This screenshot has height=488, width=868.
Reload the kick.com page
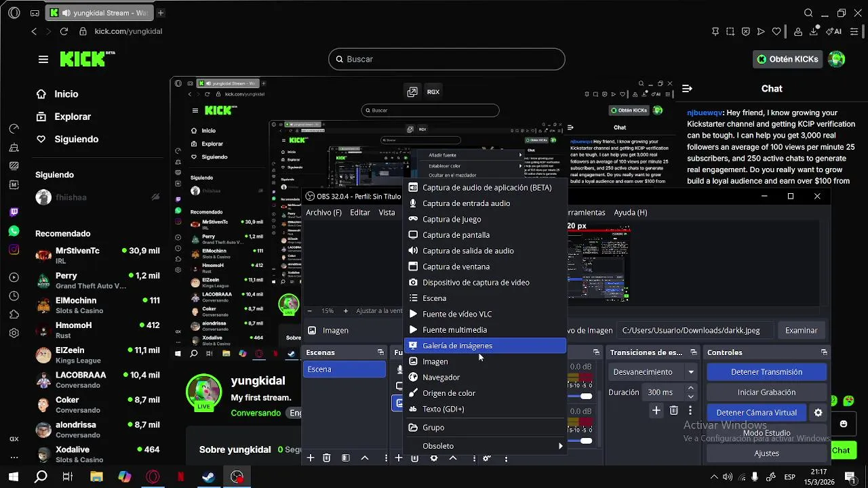[64, 31]
